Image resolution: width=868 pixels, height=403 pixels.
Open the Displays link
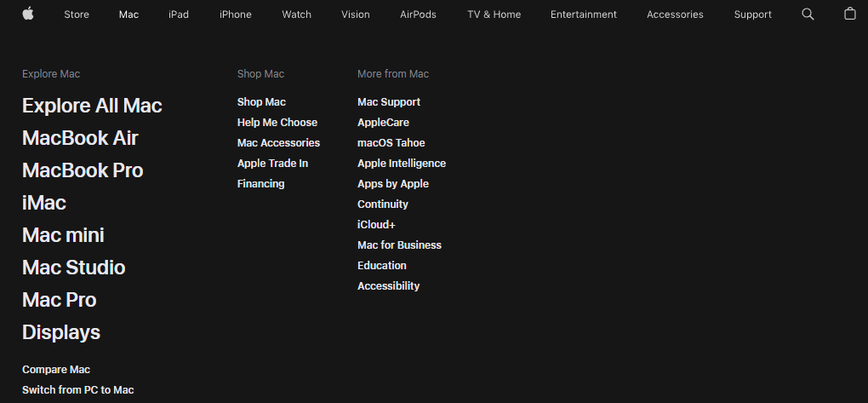[61, 332]
